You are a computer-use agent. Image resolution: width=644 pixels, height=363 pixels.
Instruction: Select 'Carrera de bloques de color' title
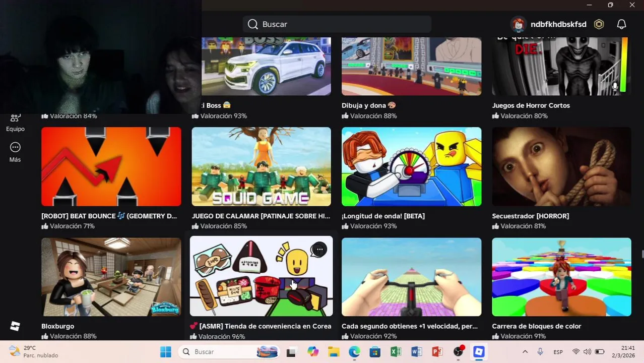point(536,326)
